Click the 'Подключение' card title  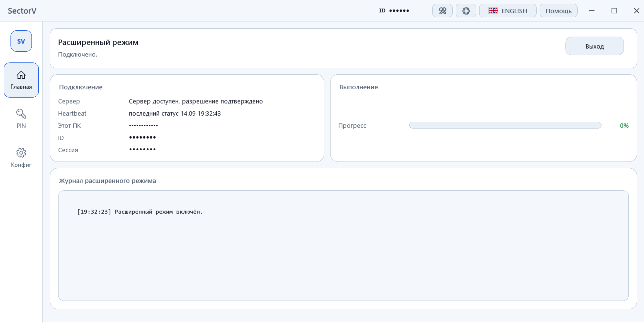[x=81, y=87]
